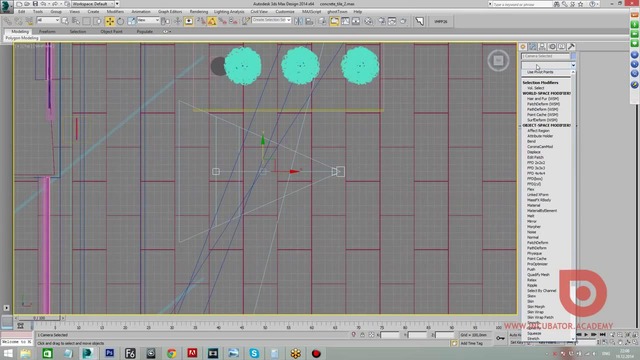Click the Unlink selection icon

(18, 21)
